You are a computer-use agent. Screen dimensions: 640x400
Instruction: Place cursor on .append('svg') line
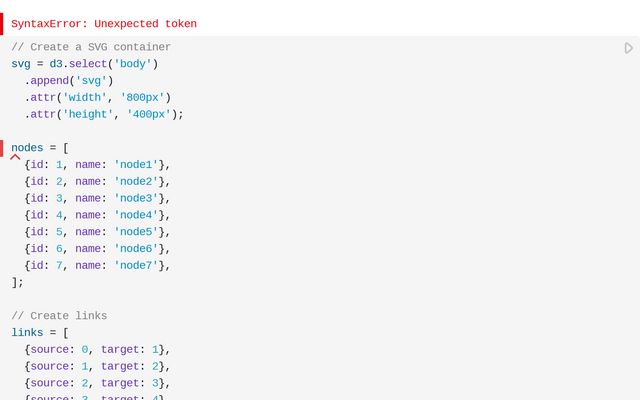pos(69,81)
